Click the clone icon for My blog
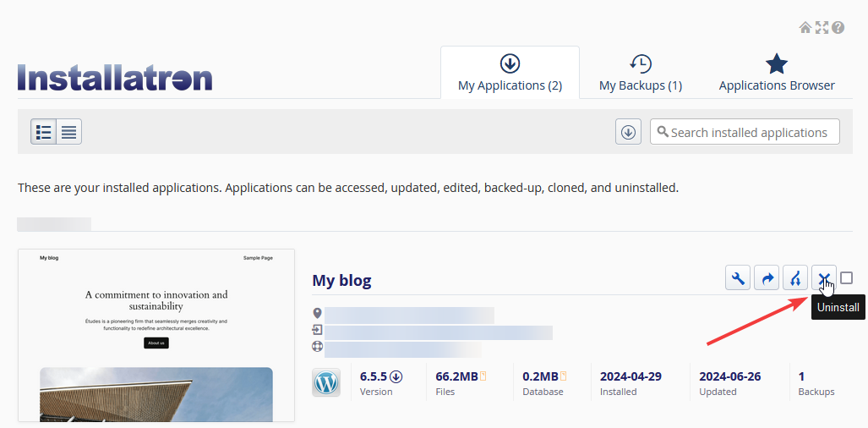This screenshot has height=428, width=868. point(795,278)
